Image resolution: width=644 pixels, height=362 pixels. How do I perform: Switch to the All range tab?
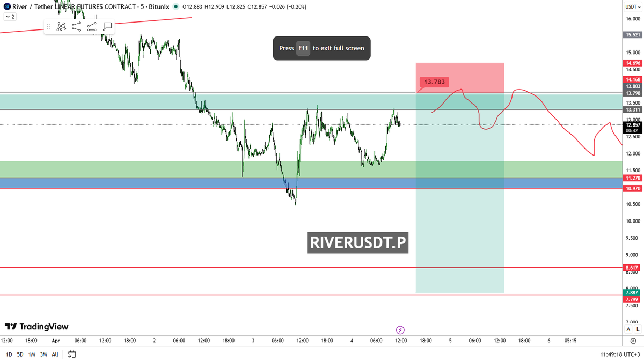tap(54, 354)
